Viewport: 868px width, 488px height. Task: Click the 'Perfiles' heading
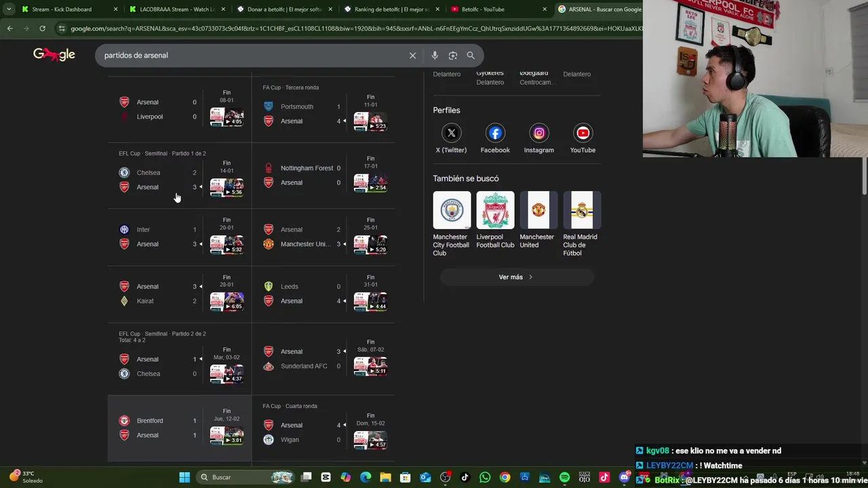pos(447,110)
